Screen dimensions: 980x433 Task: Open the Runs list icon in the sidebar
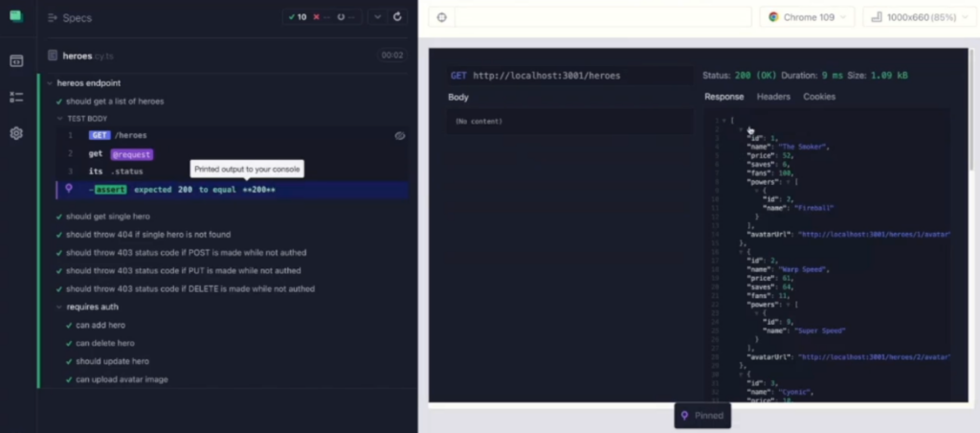[x=16, y=97]
